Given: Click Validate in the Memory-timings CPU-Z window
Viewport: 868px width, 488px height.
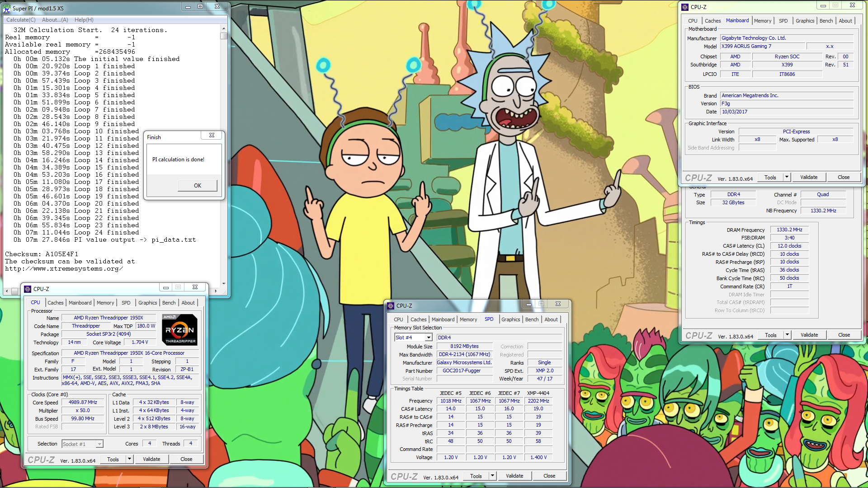Looking at the screenshot, I should [809, 335].
